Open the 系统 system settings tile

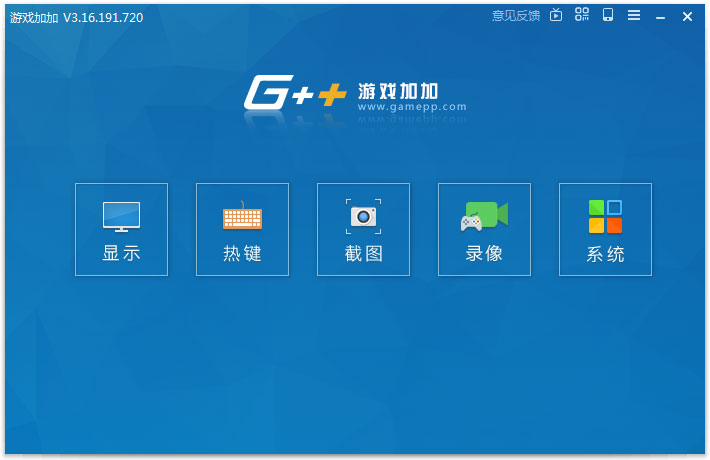605,230
